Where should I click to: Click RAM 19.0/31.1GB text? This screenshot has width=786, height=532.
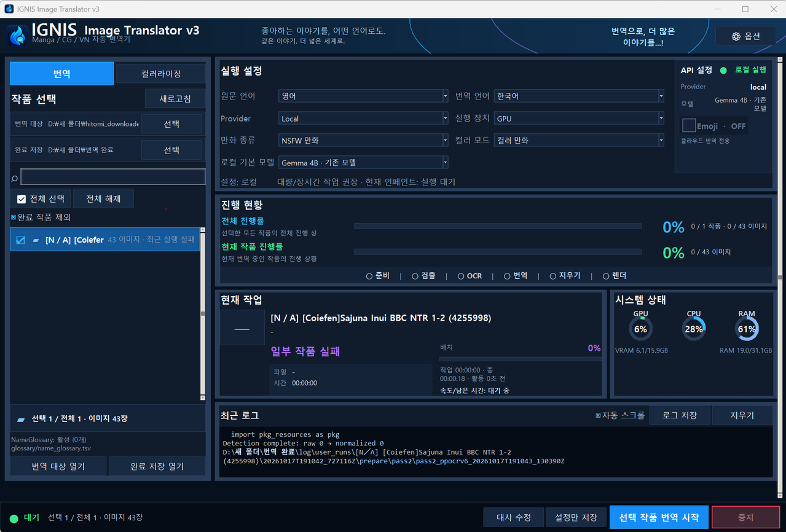coord(745,351)
